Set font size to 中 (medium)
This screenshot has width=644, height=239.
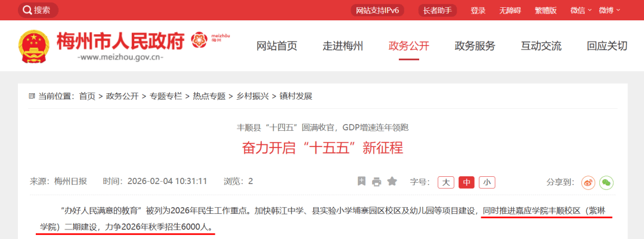pos(466,182)
